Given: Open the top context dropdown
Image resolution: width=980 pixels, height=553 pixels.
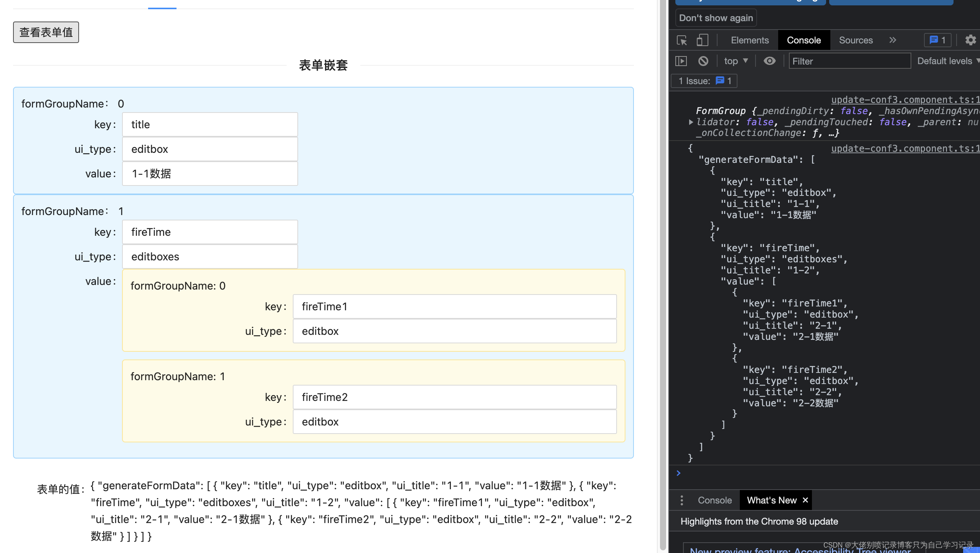Looking at the screenshot, I should [736, 61].
